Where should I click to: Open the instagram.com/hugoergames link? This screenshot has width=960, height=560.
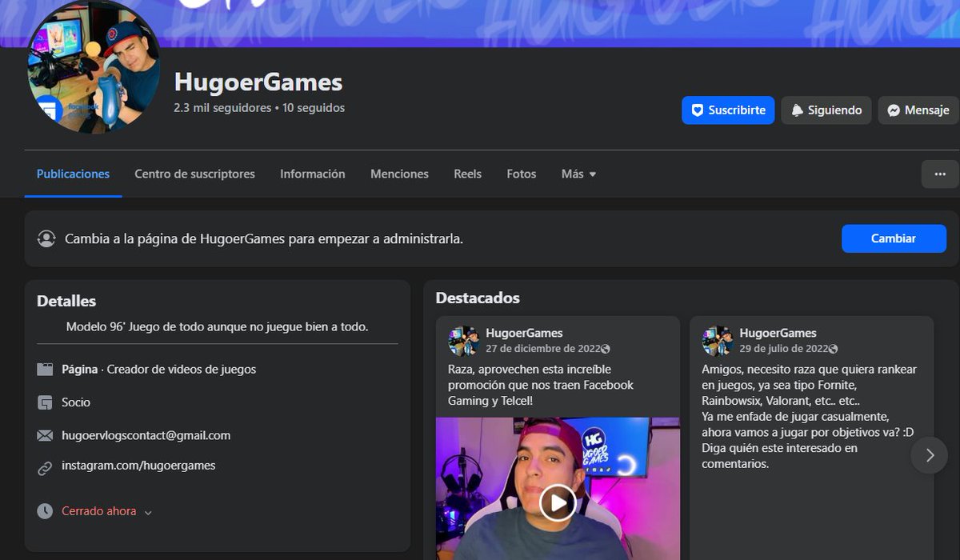click(138, 466)
